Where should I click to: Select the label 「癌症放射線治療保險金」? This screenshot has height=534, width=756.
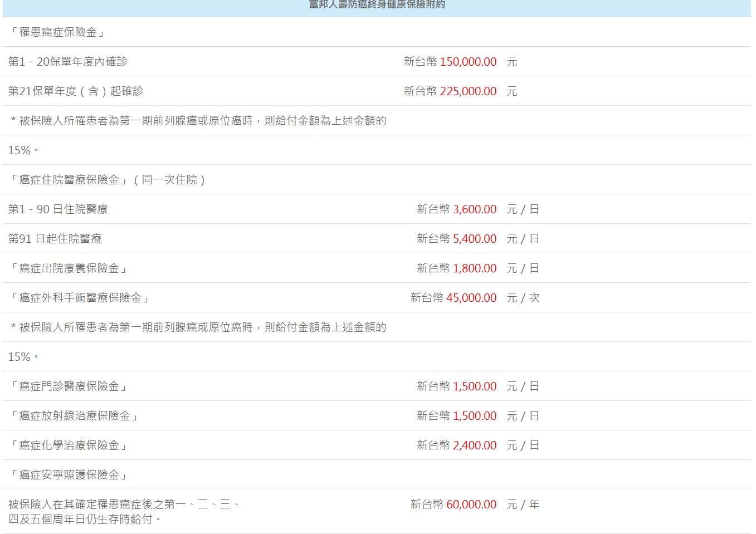tap(74, 416)
